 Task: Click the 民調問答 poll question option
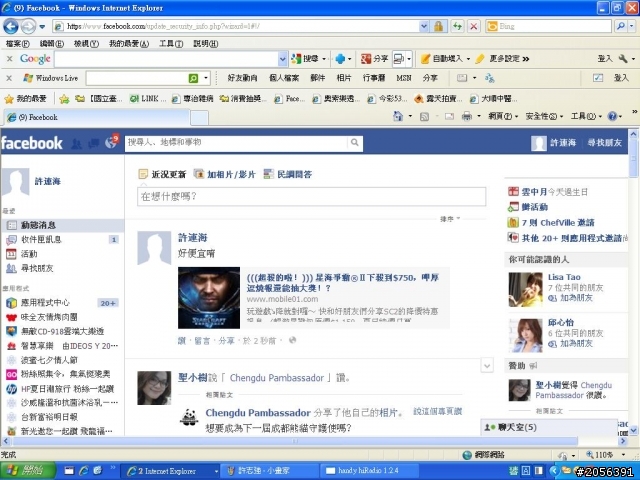288,174
